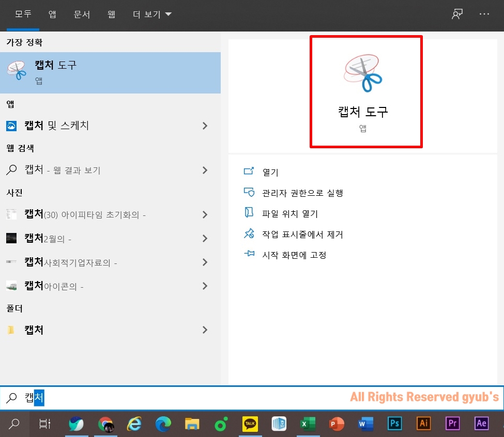The height and width of the screenshot is (437, 504).
Task: Click the magnifier icon in the search box
Action: click(x=11, y=398)
